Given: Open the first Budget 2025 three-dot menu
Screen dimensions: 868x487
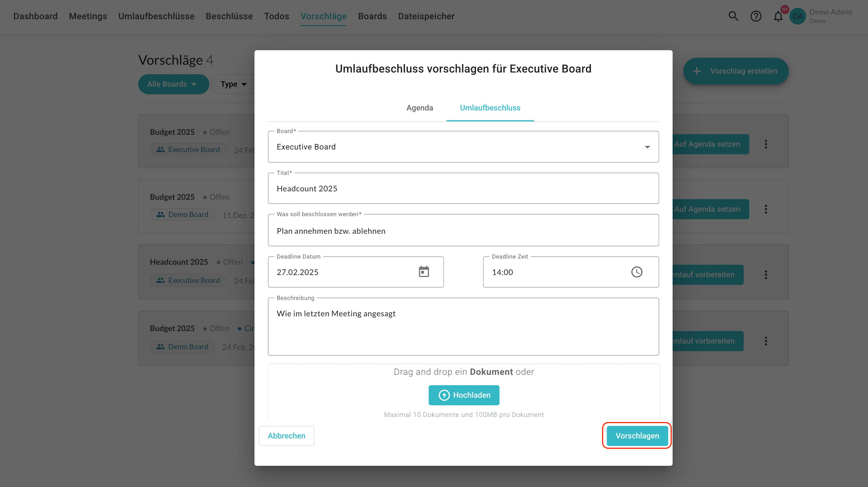Looking at the screenshot, I should pos(766,144).
